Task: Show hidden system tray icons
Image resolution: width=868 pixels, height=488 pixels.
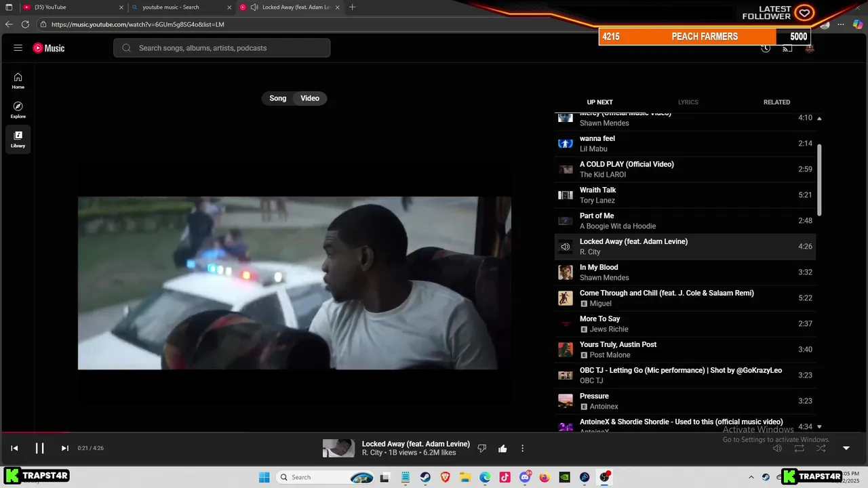Action: 751,477
